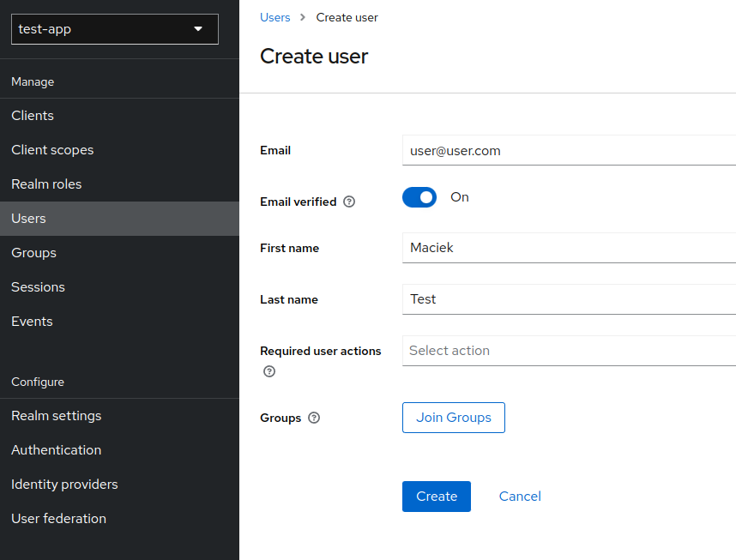Open the Select action dropdown

pyautogui.click(x=568, y=351)
